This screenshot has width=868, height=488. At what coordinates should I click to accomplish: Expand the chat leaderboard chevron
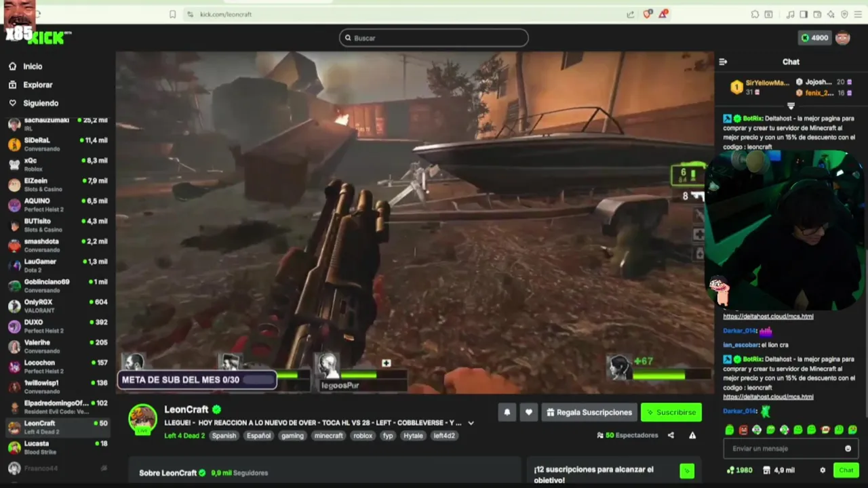point(791,106)
